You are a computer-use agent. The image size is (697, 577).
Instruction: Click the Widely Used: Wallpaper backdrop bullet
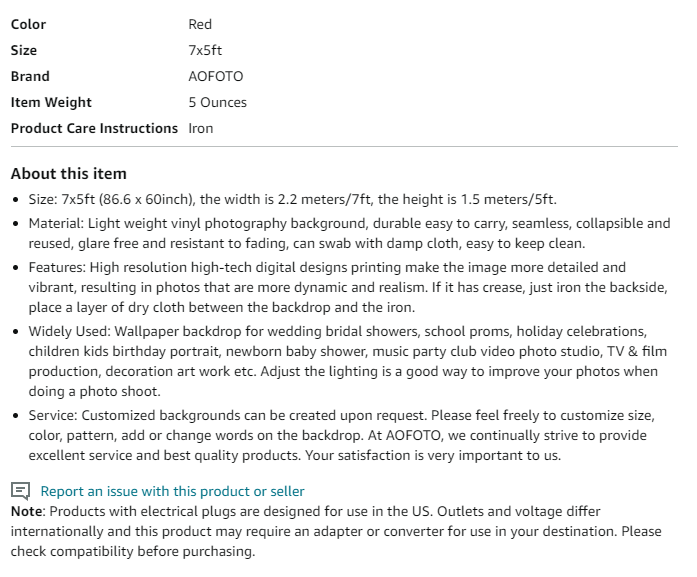[348, 361]
